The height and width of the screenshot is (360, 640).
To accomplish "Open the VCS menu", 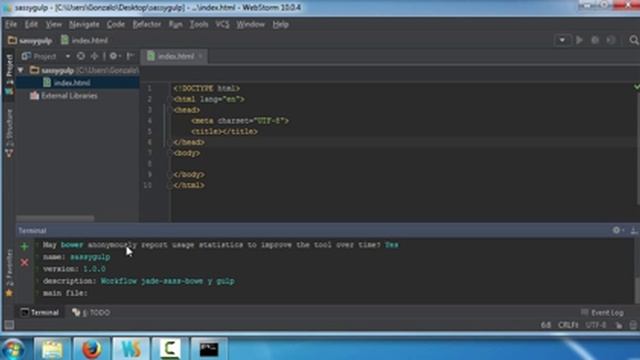I will [x=222, y=24].
